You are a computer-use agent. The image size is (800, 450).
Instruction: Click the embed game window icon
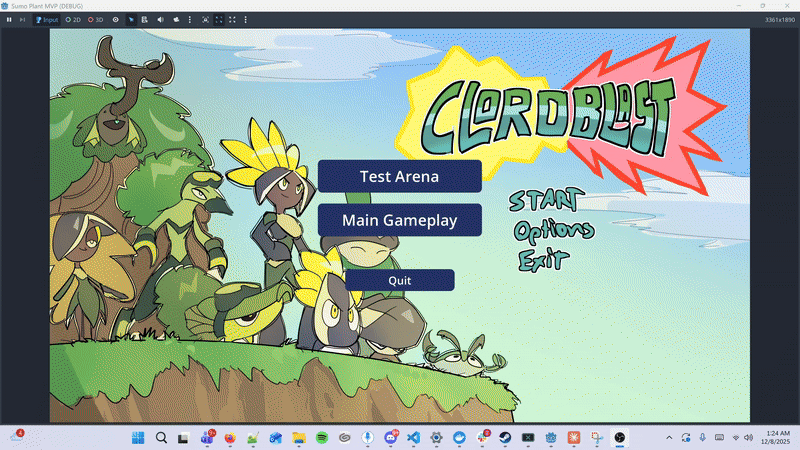tap(206, 19)
